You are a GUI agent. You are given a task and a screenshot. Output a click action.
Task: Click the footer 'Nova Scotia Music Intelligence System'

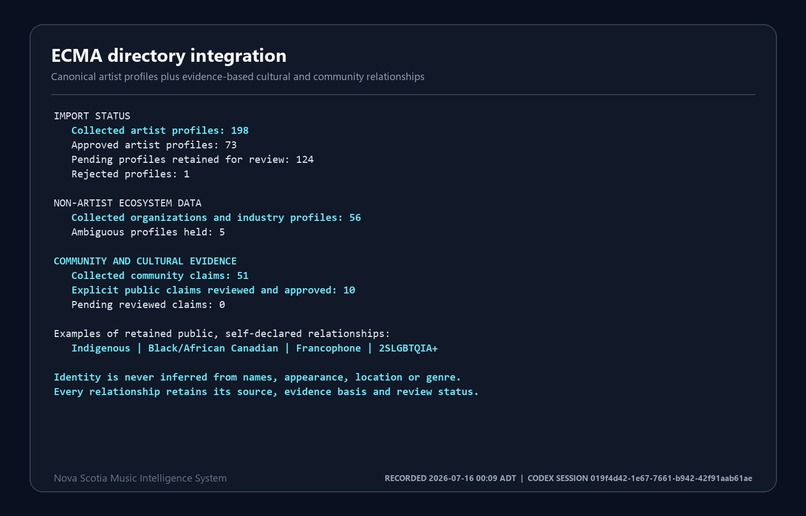(x=140, y=478)
